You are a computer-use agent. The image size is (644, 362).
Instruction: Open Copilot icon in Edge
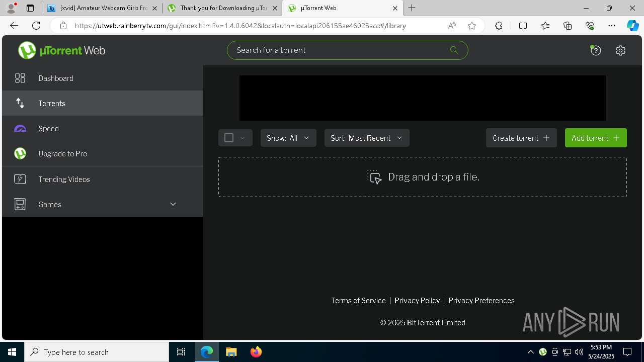tap(632, 26)
